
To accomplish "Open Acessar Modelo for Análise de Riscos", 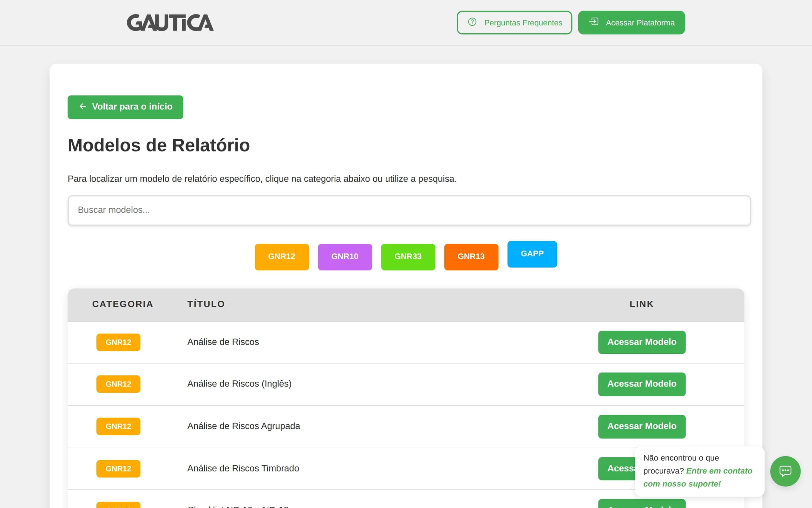I will (642, 342).
